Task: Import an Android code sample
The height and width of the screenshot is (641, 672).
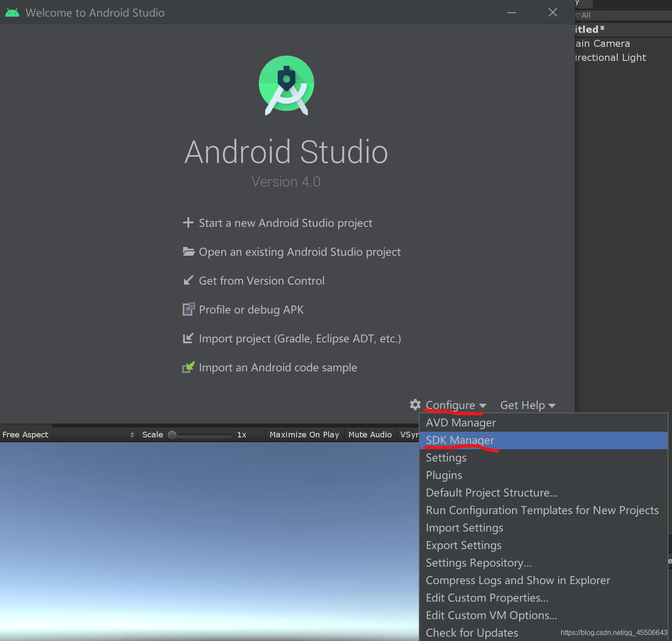Action: (278, 367)
